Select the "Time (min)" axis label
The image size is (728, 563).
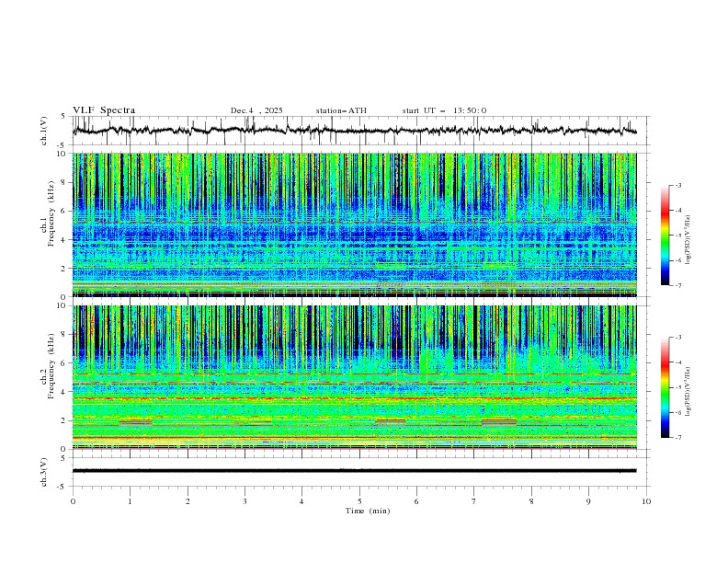(x=368, y=511)
